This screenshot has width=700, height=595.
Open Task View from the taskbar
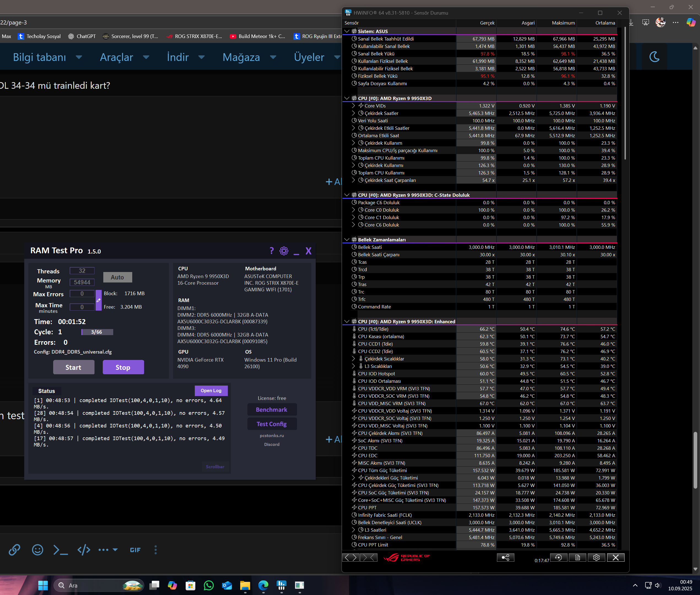(x=154, y=585)
